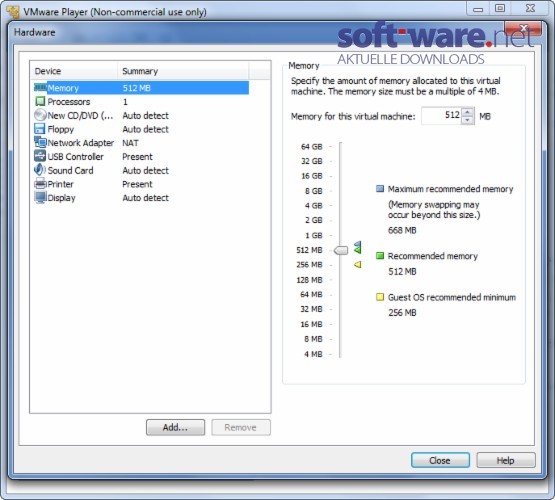Click the Summary column header
Image resolution: width=555 pixels, height=500 pixels.
pyautogui.click(x=183, y=71)
